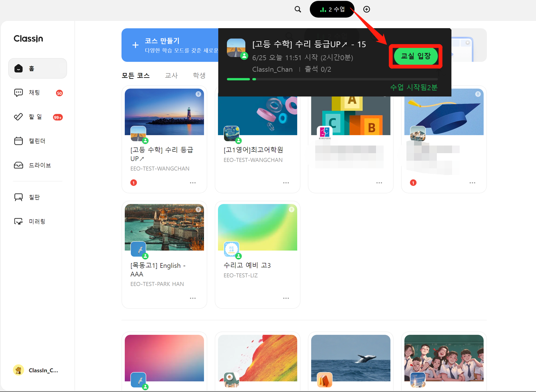Click the road avatar in the class popup
The image size is (536, 392).
coord(236,48)
